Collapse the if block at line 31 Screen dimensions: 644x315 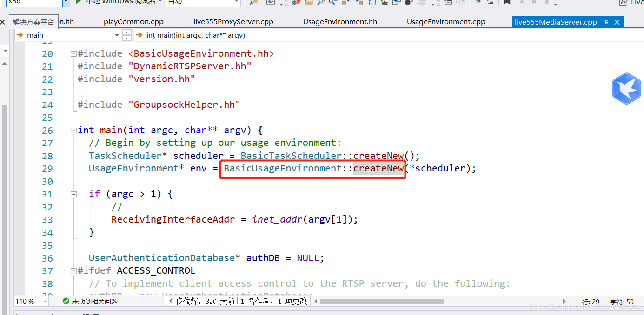click(73, 195)
